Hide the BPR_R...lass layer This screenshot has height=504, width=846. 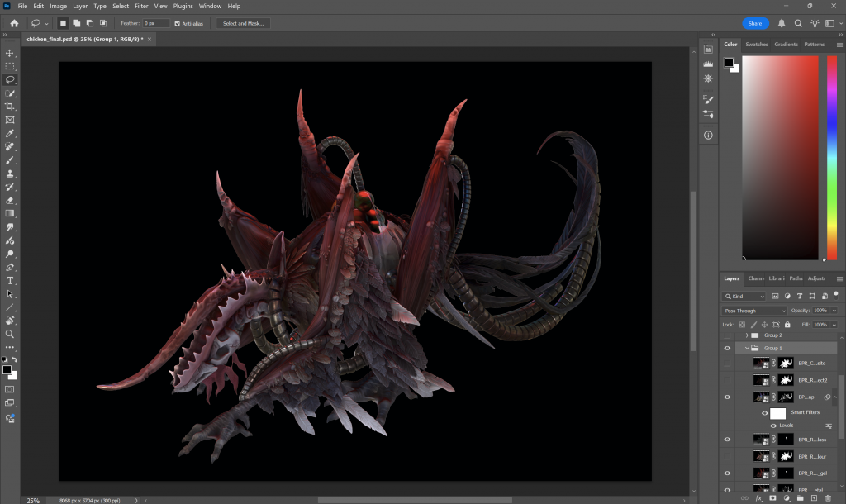727,440
